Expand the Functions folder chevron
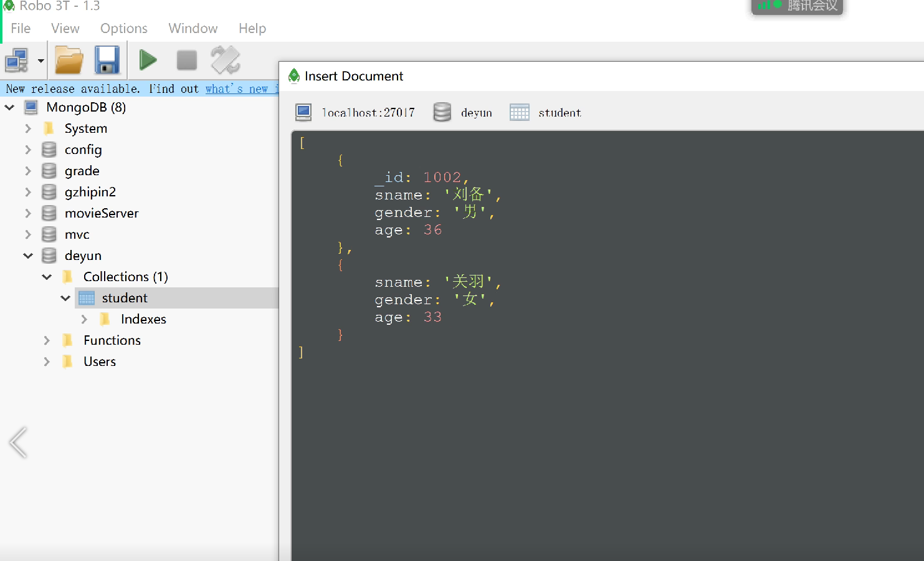Screen dimensions: 924x561 [x=47, y=340]
